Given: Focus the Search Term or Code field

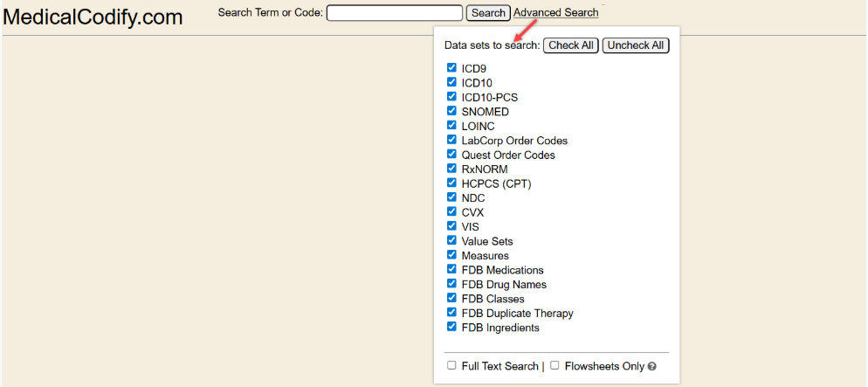Looking at the screenshot, I should pos(394,13).
